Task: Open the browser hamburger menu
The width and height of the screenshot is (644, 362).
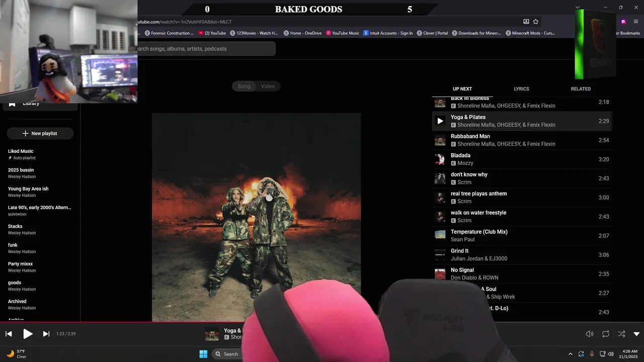Action: click(636, 22)
